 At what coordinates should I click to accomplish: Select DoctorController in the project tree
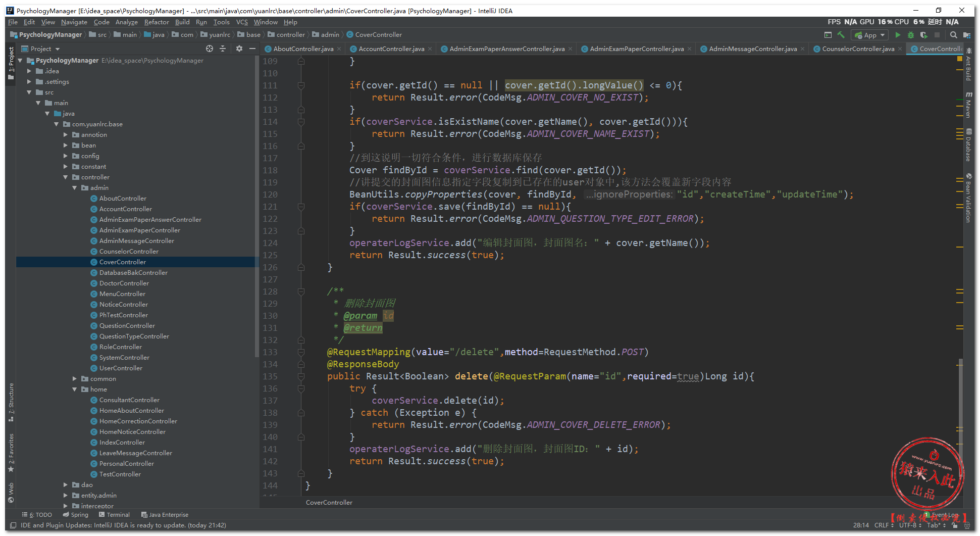pos(124,283)
